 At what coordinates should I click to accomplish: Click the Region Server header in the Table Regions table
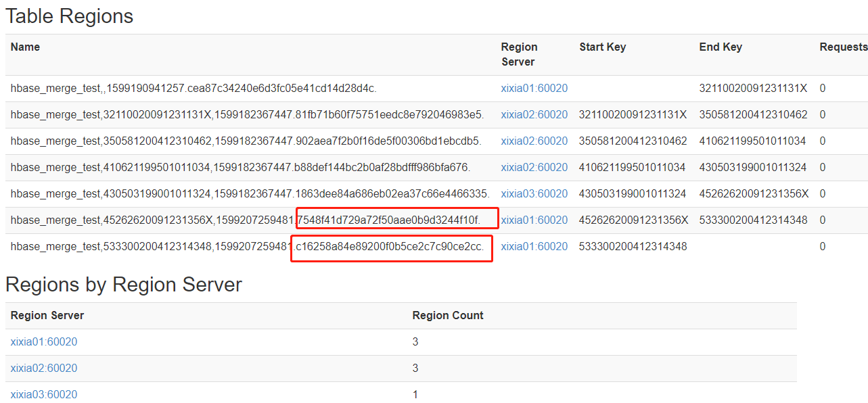(519, 54)
